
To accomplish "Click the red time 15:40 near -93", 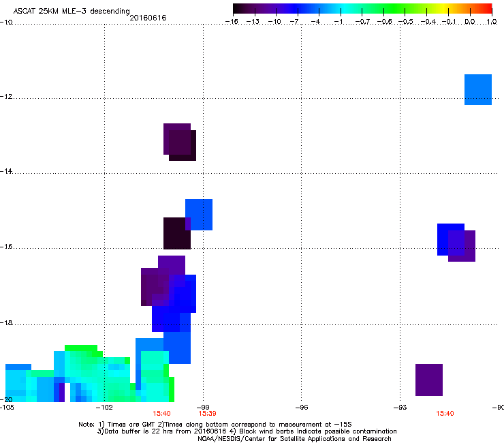I will (x=445, y=414).
